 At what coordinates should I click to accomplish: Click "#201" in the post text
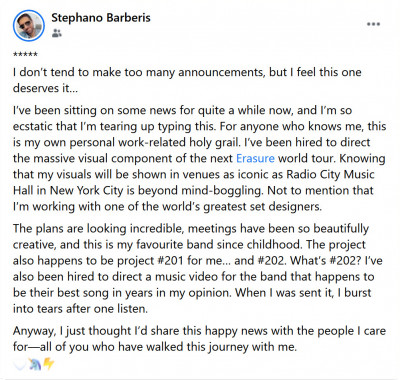170,260
